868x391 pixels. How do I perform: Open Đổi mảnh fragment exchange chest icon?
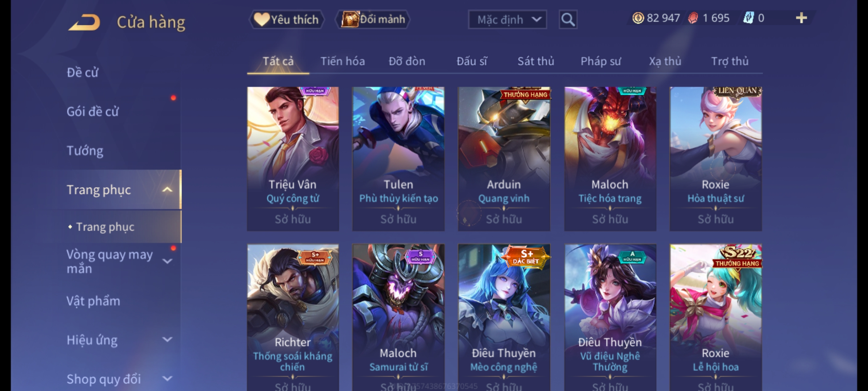click(x=373, y=19)
